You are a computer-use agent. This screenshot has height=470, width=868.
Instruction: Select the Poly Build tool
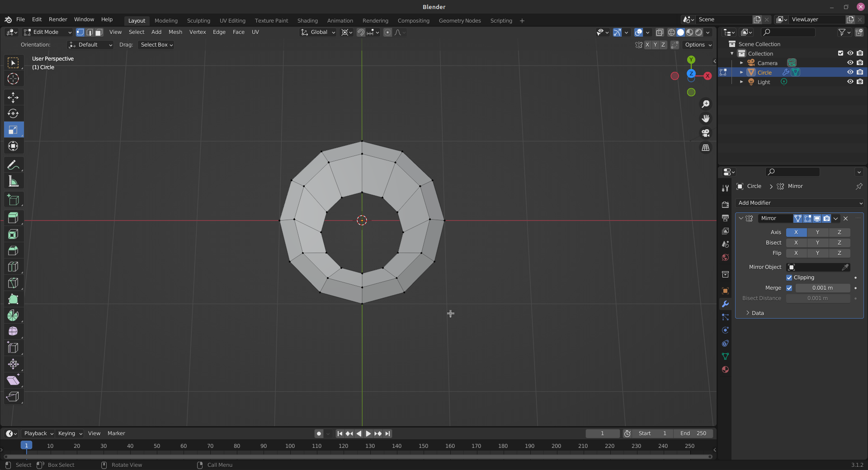tap(13, 299)
